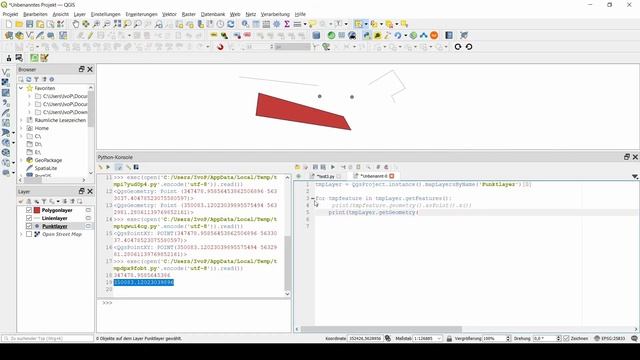Click the green globe plugin icon
Image resolution: width=640 pixels, height=360 pixels.
(x=331, y=36)
